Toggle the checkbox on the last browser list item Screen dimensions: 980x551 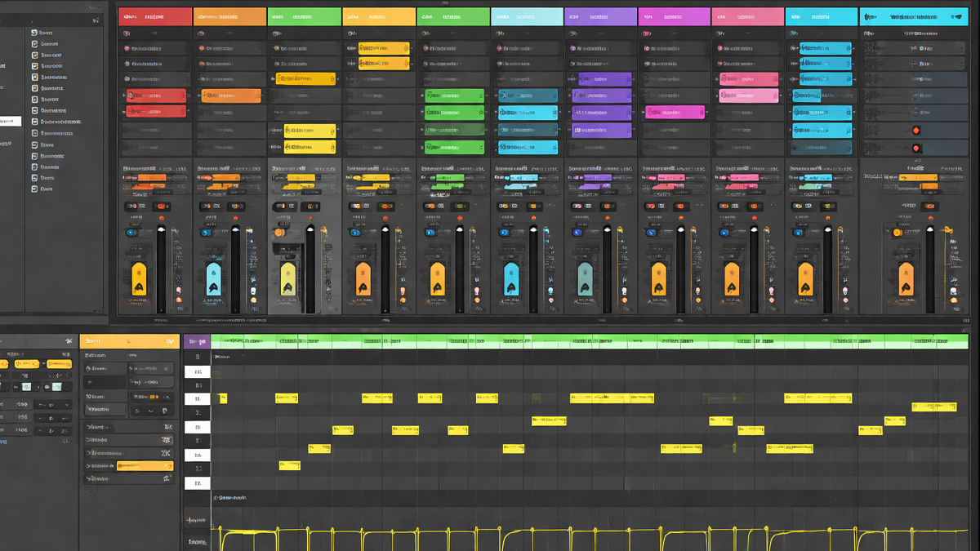pyautogui.click(x=34, y=189)
